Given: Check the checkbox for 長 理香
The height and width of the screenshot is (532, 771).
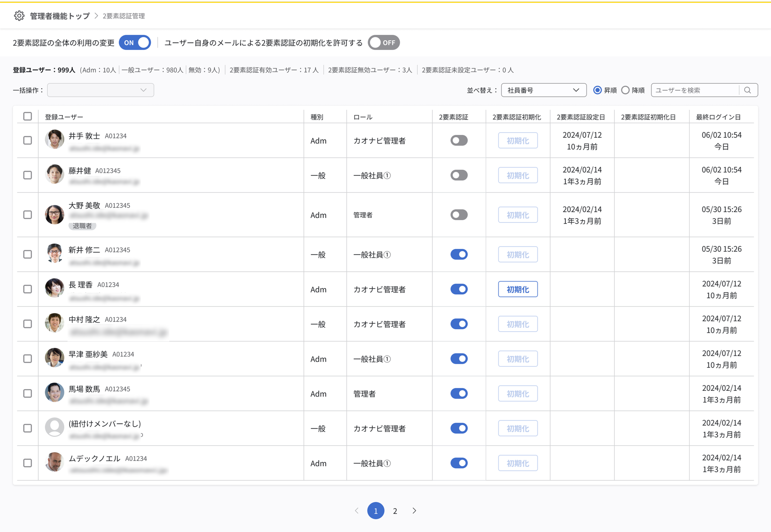Looking at the screenshot, I should point(28,289).
